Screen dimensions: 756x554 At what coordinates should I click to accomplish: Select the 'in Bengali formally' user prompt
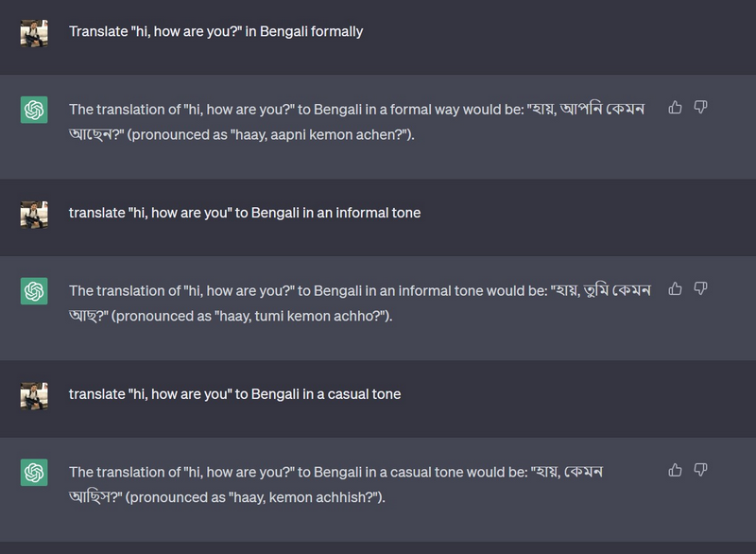[215, 31]
